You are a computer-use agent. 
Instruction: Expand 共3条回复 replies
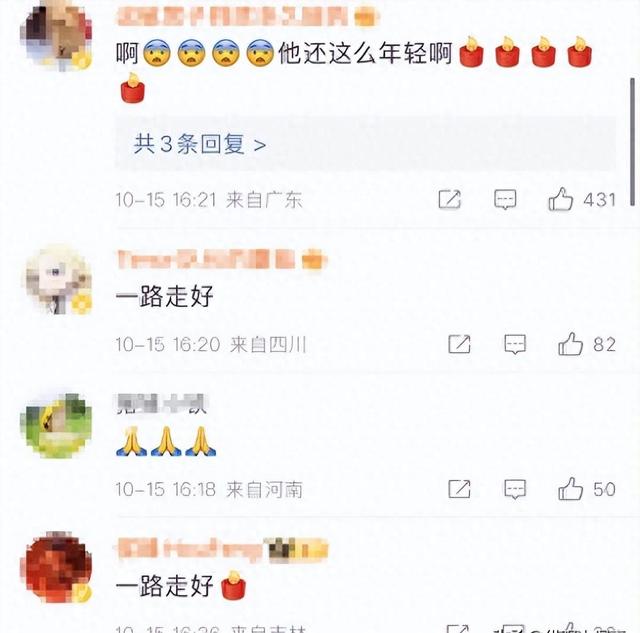point(200,144)
